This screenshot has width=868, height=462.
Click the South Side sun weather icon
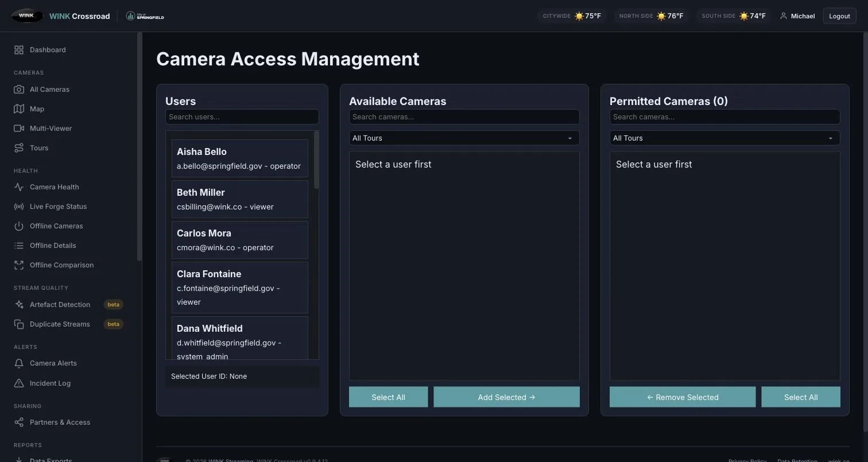(743, 16)
